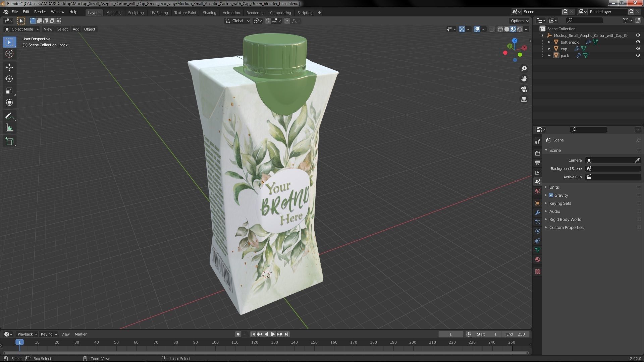Open the Modifier properties tab
Viewport: 644px width, 362px height.
click(538, 213)
